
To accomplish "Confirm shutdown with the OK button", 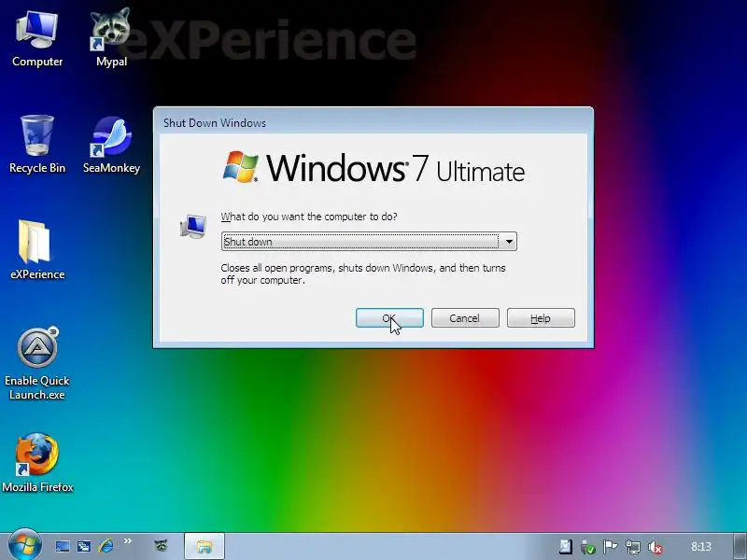I will (389, 317).
